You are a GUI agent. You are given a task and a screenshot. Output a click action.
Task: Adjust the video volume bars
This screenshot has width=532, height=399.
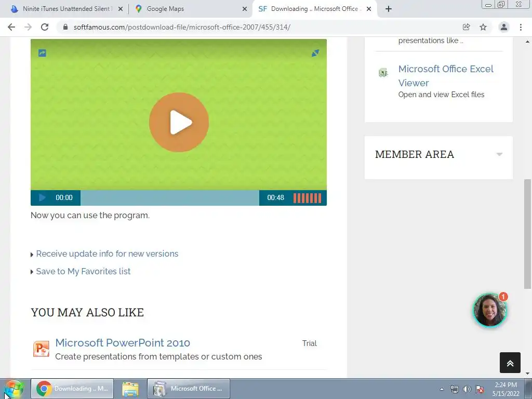click(307, 198)
